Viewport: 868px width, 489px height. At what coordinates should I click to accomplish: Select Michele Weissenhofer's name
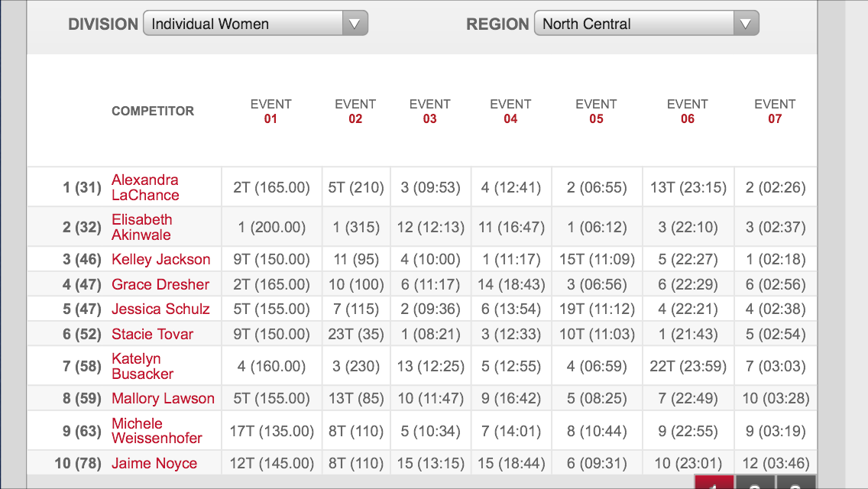157,431
